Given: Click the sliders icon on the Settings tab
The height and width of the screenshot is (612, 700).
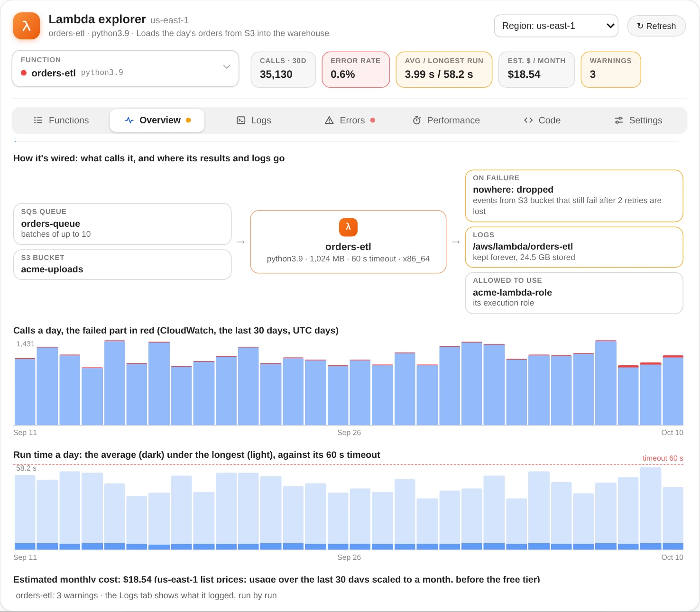Looking at the screenshot, I should (619, 120).
